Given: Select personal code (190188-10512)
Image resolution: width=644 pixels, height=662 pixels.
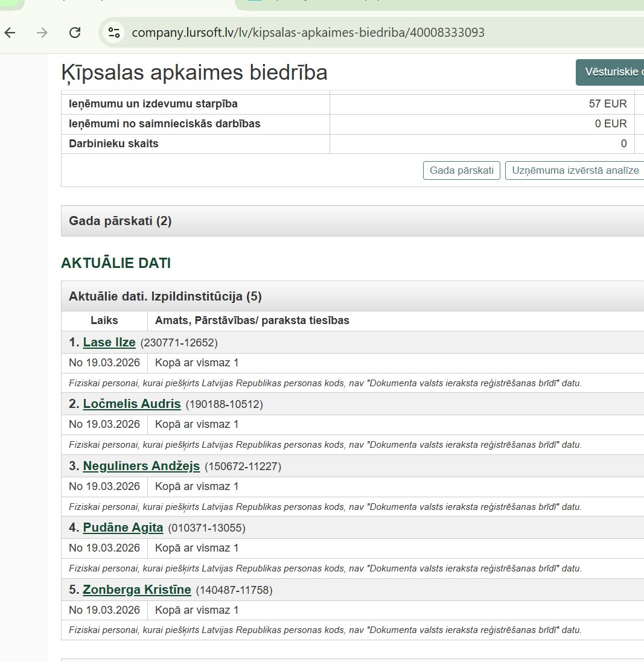Looking at the screenshot, I should (x=225, y=404).
